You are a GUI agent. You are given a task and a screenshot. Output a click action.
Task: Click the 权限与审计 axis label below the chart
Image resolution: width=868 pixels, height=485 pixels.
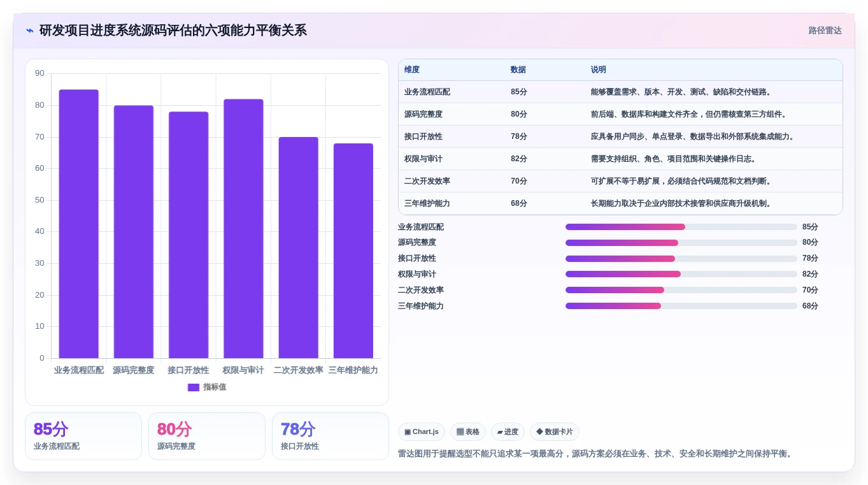(243, 370)
